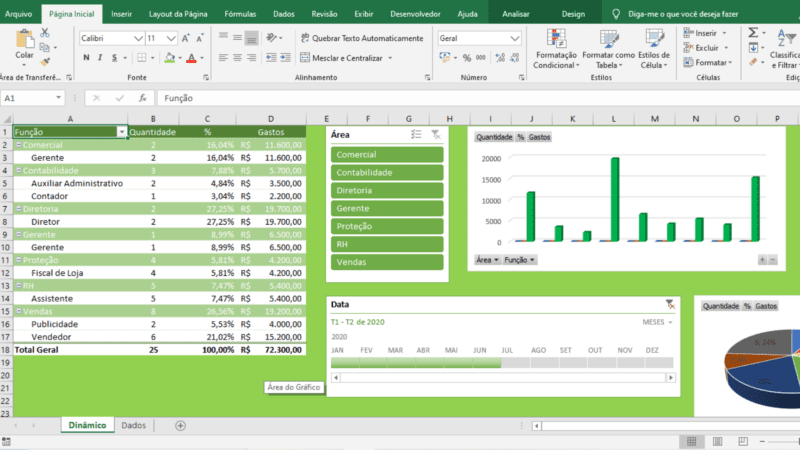The image size is (800, 450).
Task: Click the Área field button on the chart
Action: [x=486, y=259]
